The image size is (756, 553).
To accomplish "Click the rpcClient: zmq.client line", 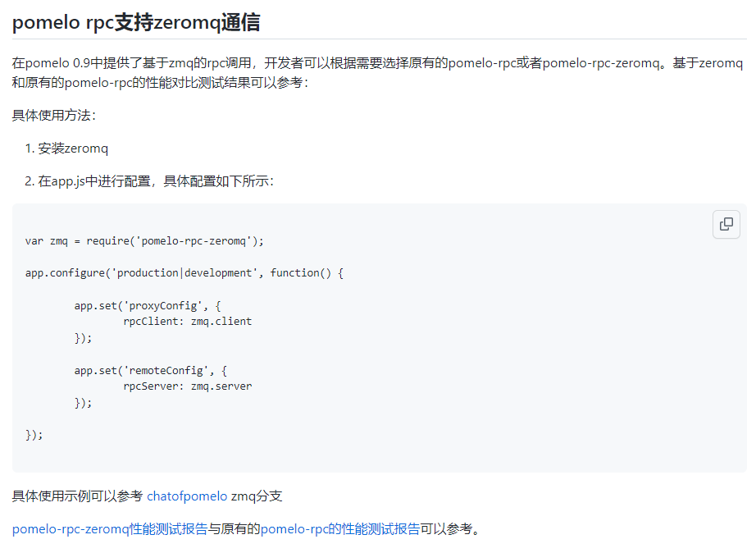I will click(187, 322).
